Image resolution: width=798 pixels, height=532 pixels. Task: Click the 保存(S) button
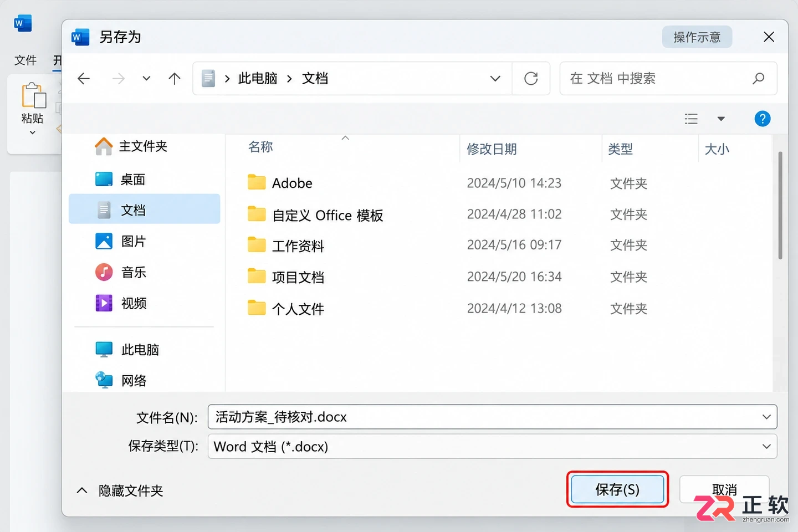[617, 489]
